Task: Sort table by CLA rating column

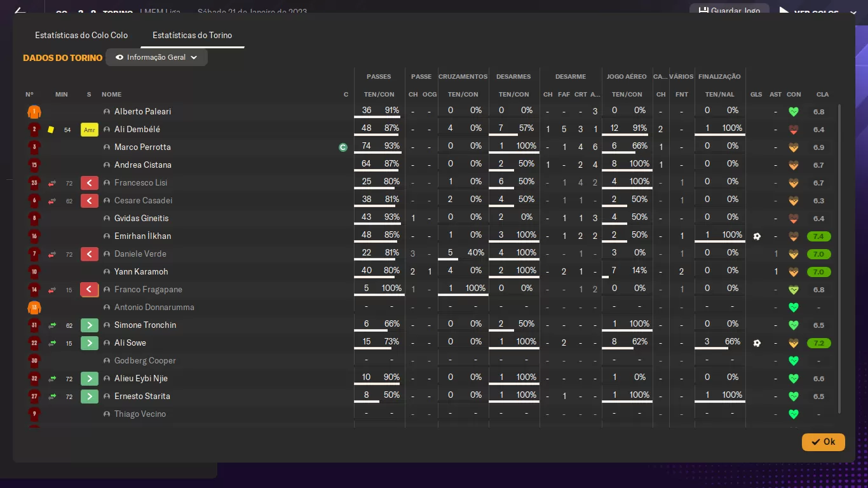Action: pyautogui.click(x=822, y=94)
